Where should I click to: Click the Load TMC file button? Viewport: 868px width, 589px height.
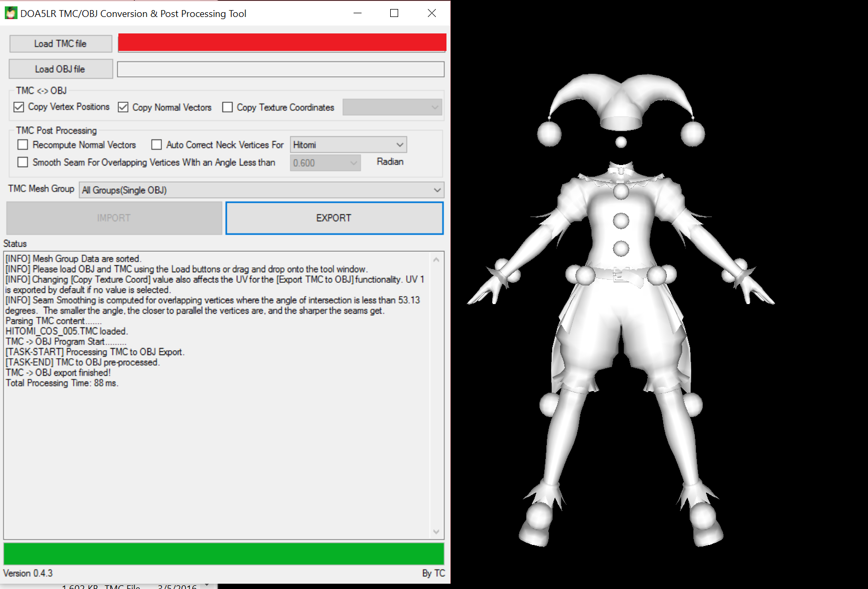[61, 44]
